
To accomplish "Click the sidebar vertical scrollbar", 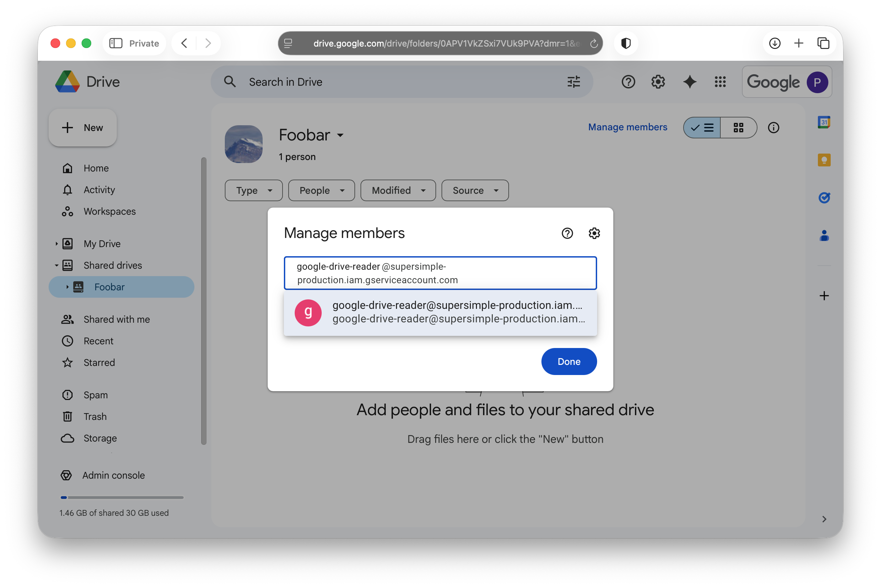I will pos(204,301).
